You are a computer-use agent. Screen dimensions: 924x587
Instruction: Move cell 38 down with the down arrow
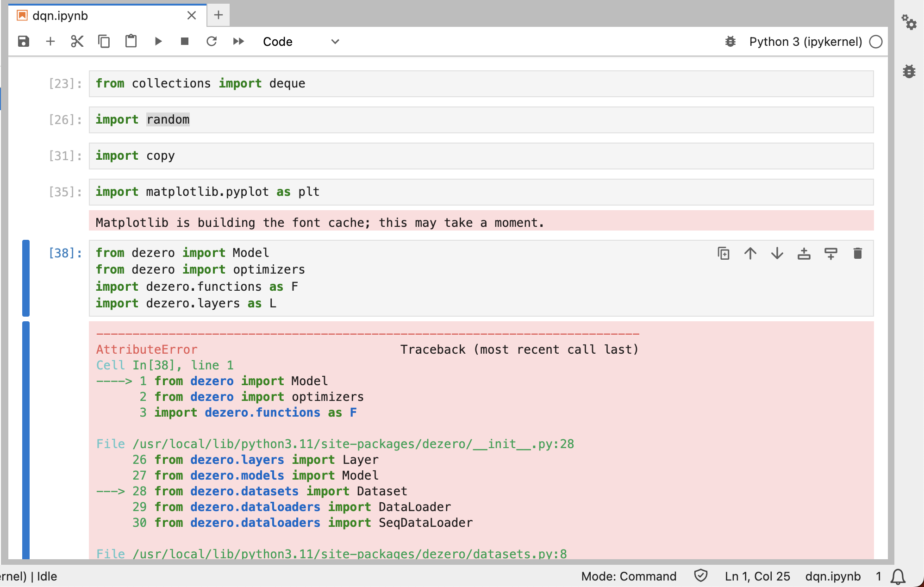click(x=777, y=254)
